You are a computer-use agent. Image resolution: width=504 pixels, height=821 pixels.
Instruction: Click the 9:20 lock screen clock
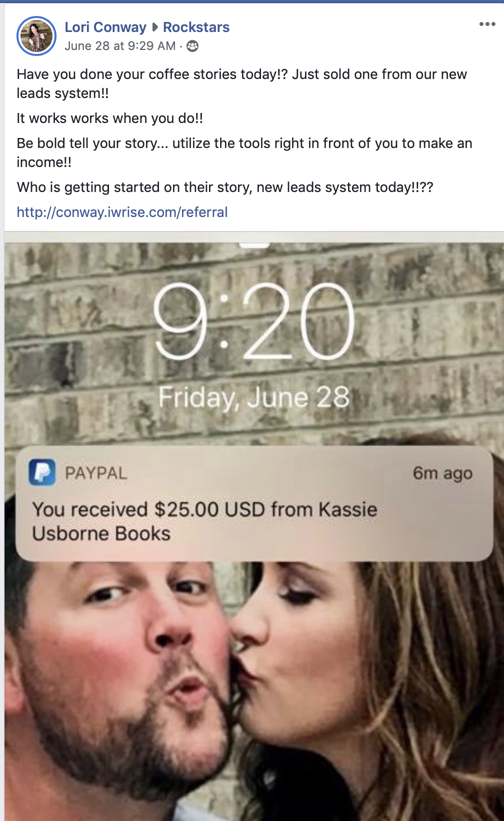[254, 321]
